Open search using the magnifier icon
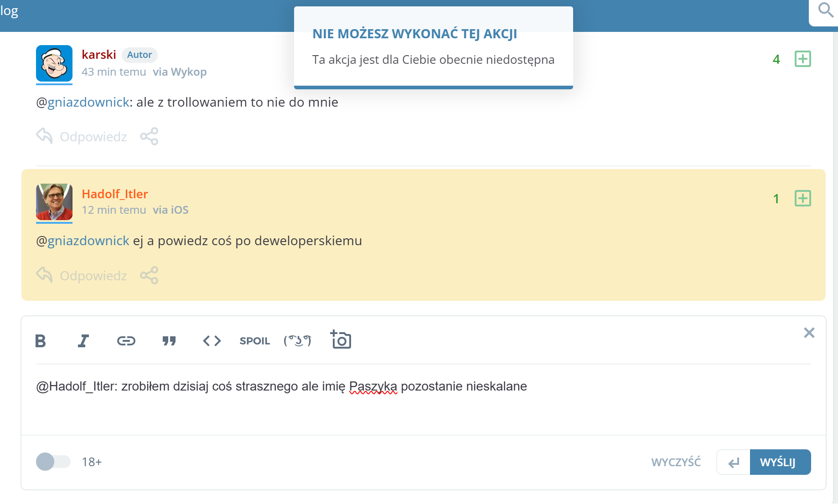838x504 pixels. click(825, 10)
